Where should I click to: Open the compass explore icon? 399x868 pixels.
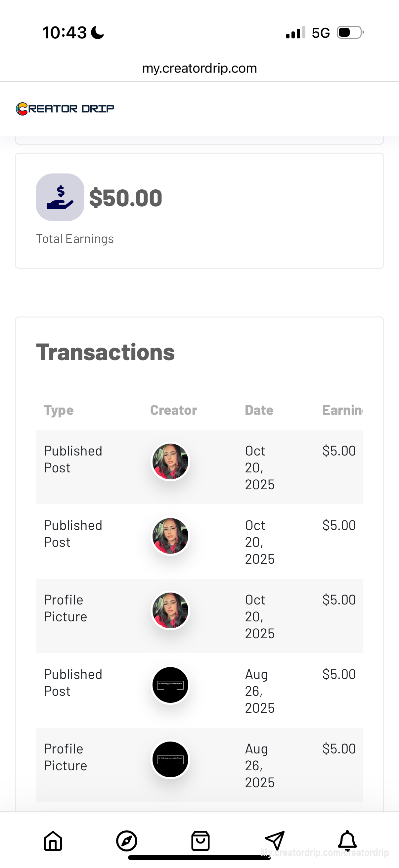coord(127,841)
